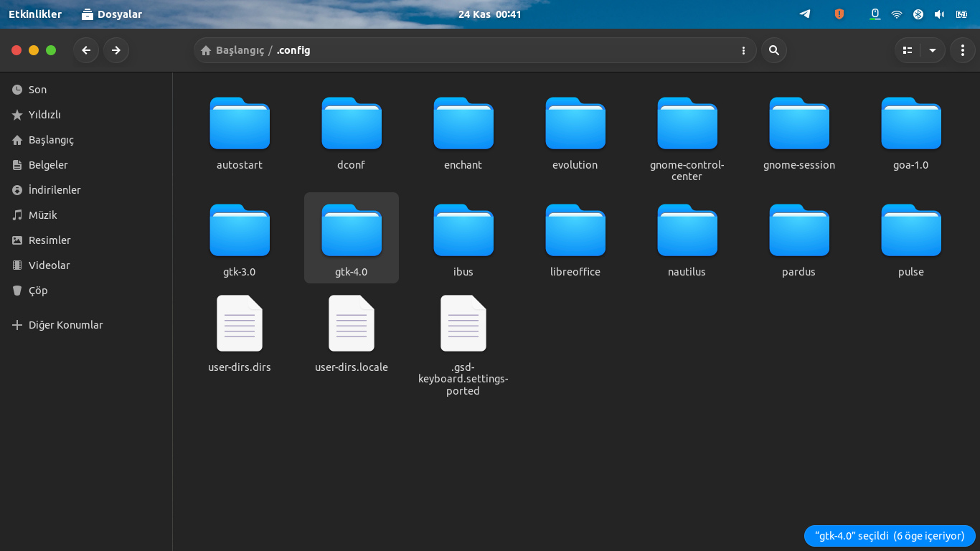Open the search magnifier icon

point(773,50)
